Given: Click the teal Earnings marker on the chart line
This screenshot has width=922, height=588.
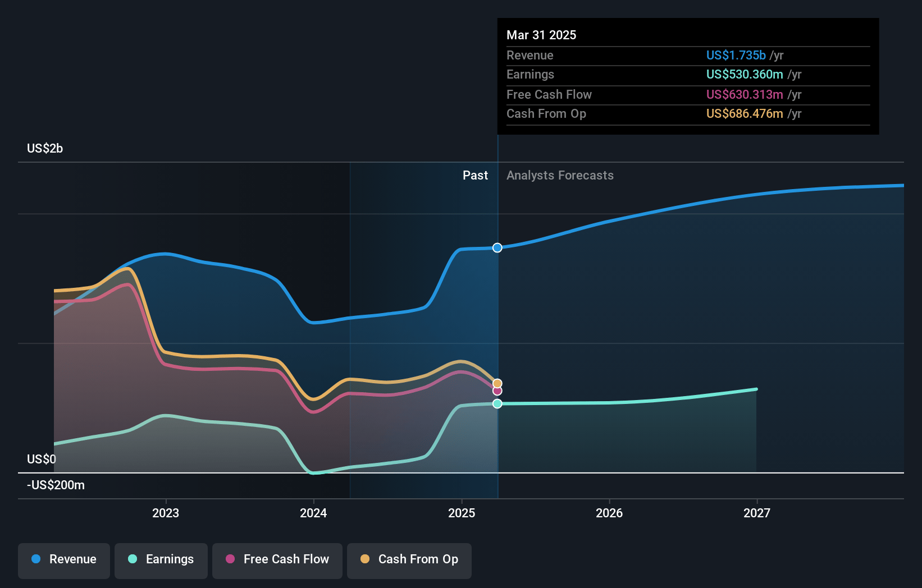Looking at the screenshot, I should [497, 403].
